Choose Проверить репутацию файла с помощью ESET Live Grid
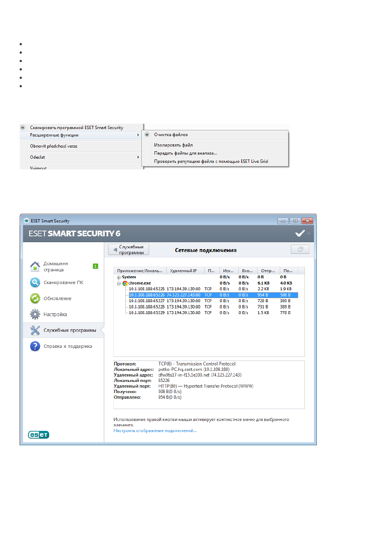Image resolution: width=392 pixels, height=555 pixels. (x=211, y=161)
